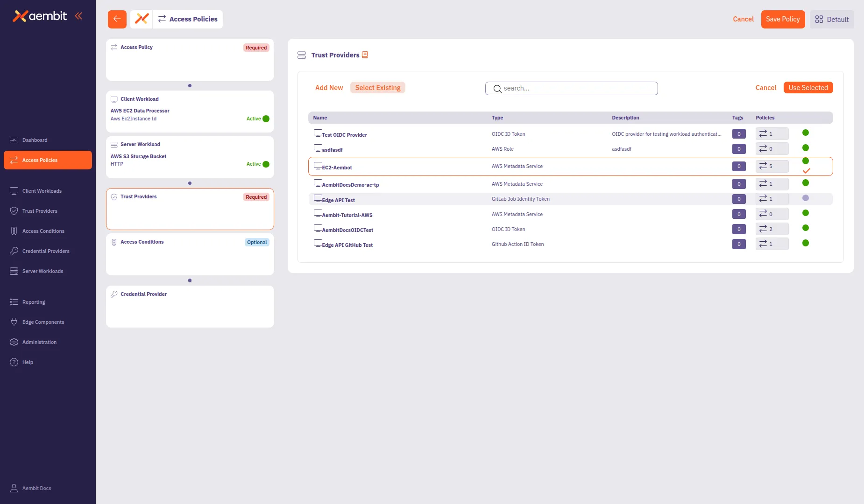The height and width of the screenshot is (504, 864).
Task: Open the Trust Providers documentation book icon
Action: 365,55
